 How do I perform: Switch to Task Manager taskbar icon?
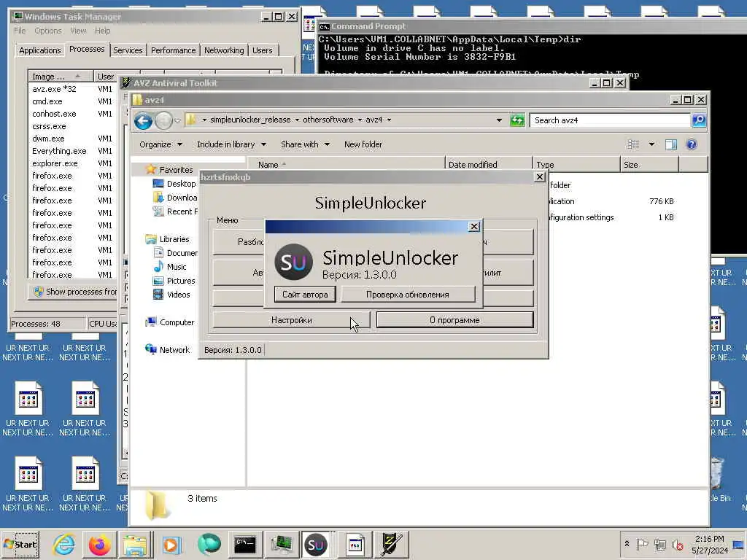pyautogui.click(x=282, y=544)
